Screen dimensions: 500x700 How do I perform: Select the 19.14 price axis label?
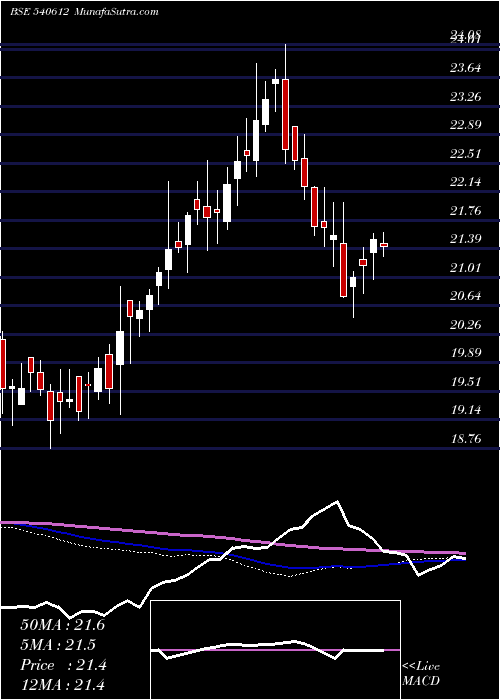point(466,410)
